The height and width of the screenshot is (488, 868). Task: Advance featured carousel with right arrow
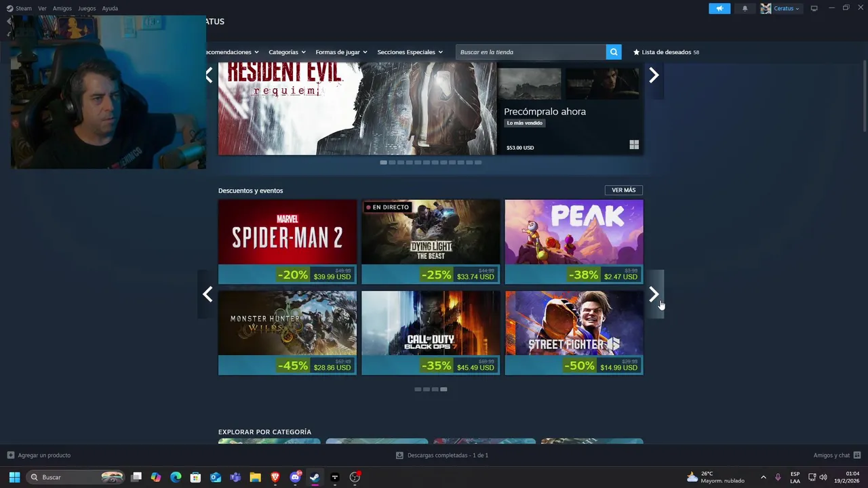click(654, 75)
